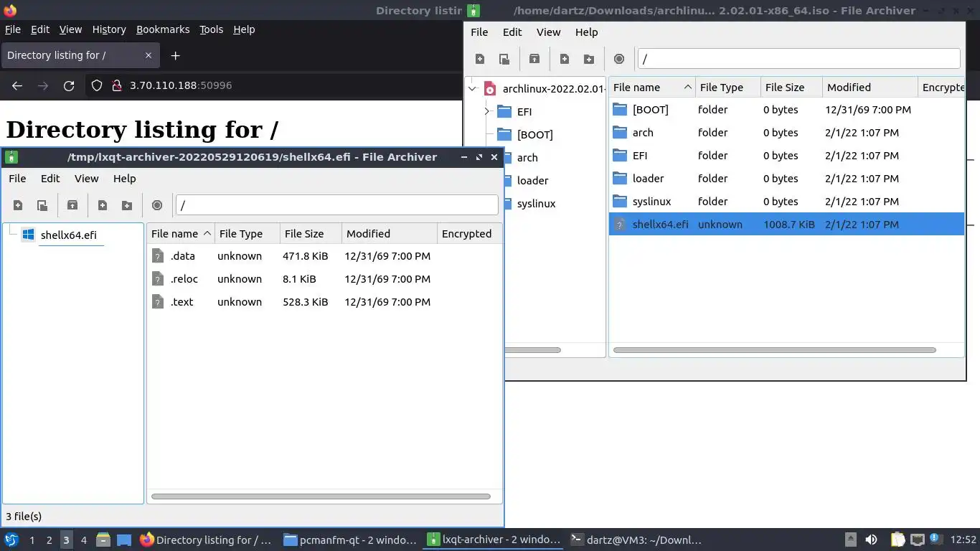Click New archive icon in ISO archiver toolbar

point(480,59)
